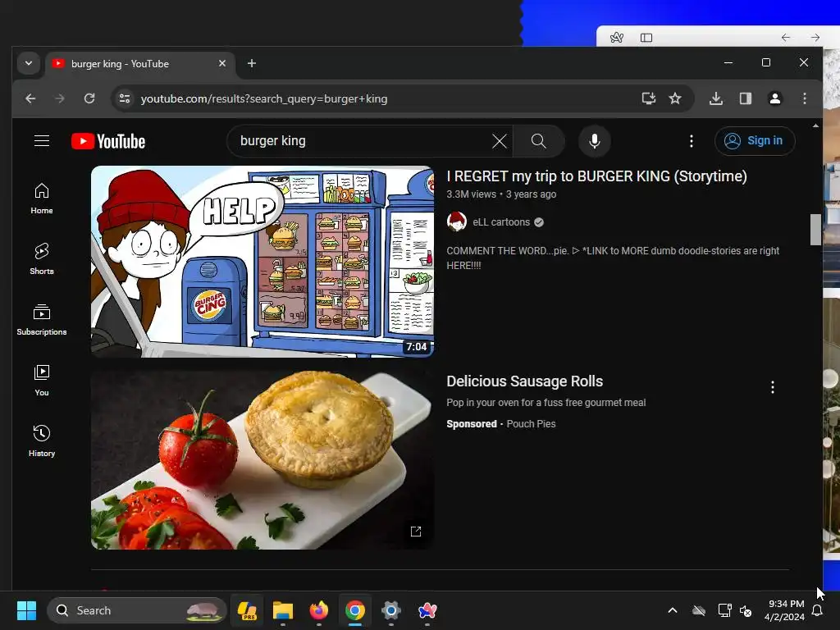This screenshot has height=630, width=840.
Task: Click the magnifier search button
Action: tap(538, 141)
